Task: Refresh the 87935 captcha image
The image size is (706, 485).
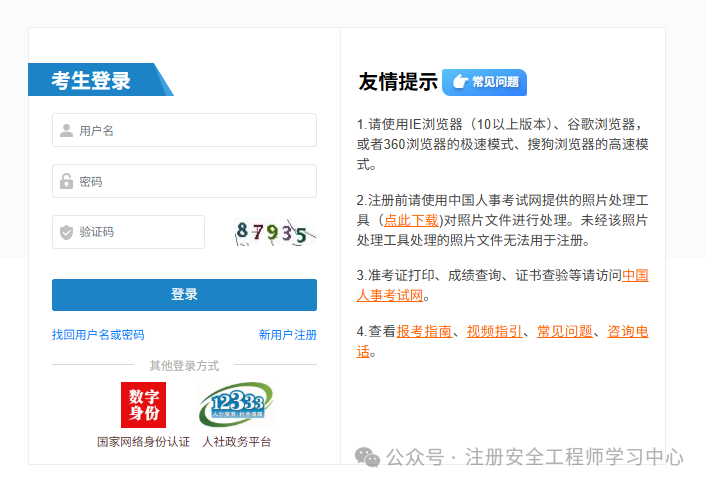Action: pos(275,232)
